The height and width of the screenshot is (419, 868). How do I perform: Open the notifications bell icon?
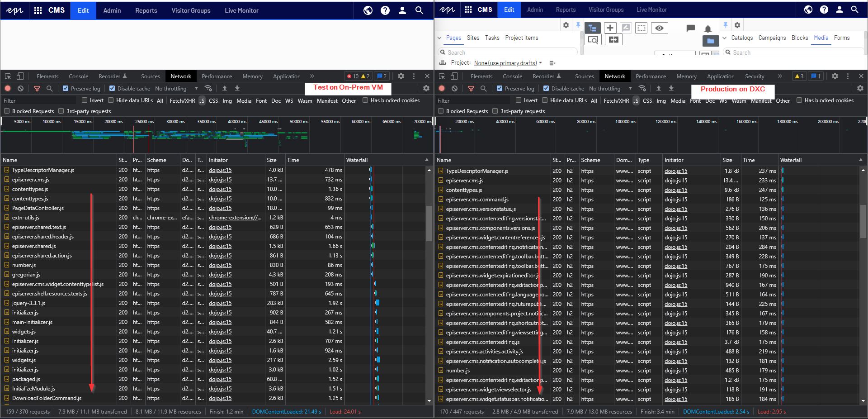[708, 29]
